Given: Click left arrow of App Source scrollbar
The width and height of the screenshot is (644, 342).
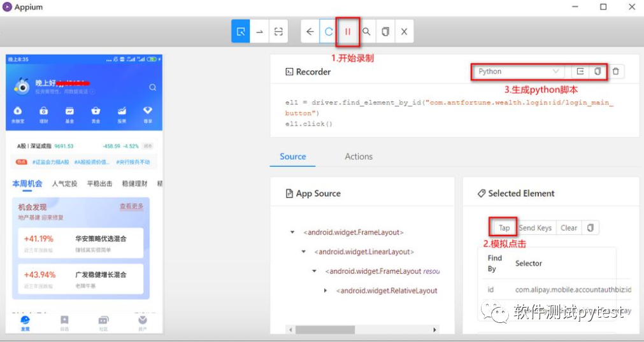Looking at the screenshot, I should click(x=290, y=330).
